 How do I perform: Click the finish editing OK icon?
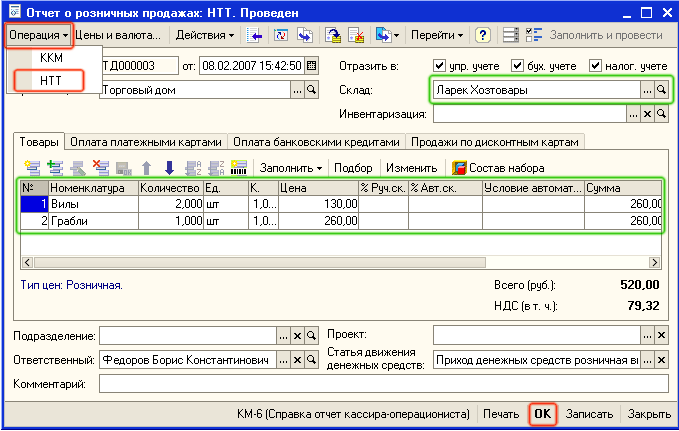(x=124, y=168)
